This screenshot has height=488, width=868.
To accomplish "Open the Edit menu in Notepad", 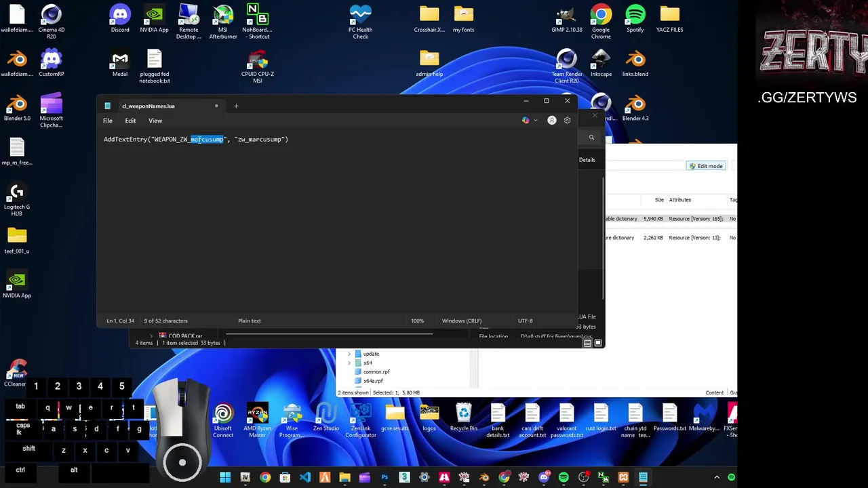I will coord(130,121).
